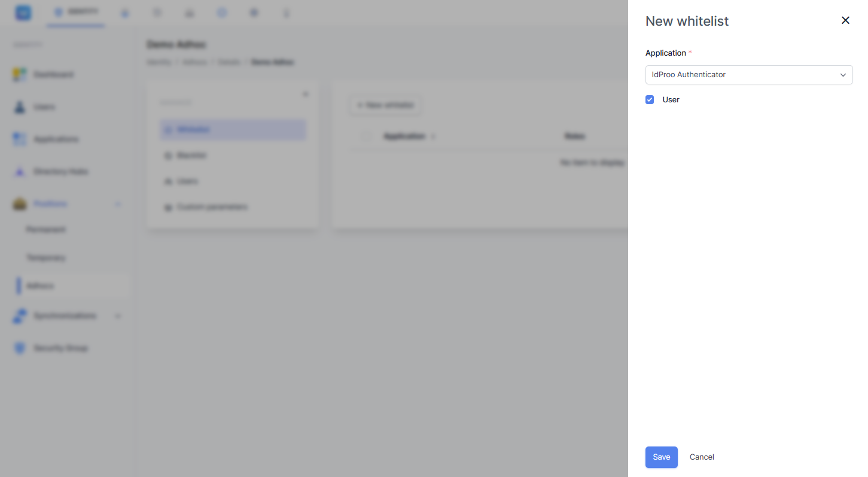Open the Application dropdown showing IdProo Authenticator
Viewport: 868px width, 477px height.
pyautogui.click(x=749, y=75)
